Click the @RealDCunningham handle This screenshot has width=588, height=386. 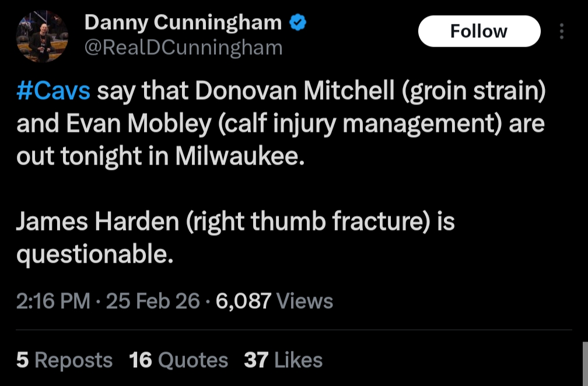point(183,47)
